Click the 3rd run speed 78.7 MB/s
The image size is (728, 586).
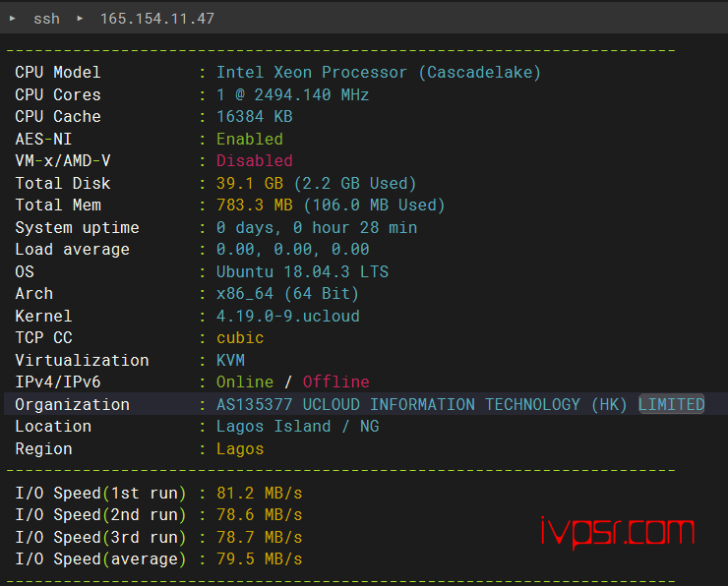point(259,537)
